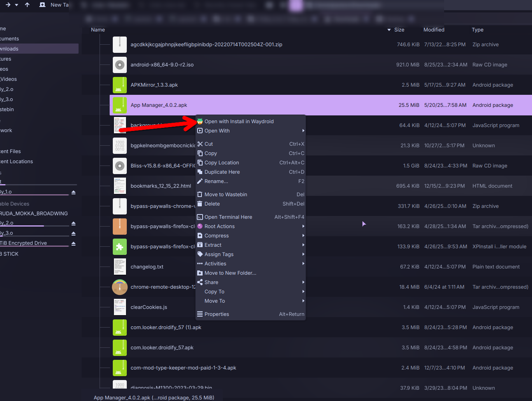Sort files by the Name column
The width and height of the screenshot is (532, 401).
point(98,30)
